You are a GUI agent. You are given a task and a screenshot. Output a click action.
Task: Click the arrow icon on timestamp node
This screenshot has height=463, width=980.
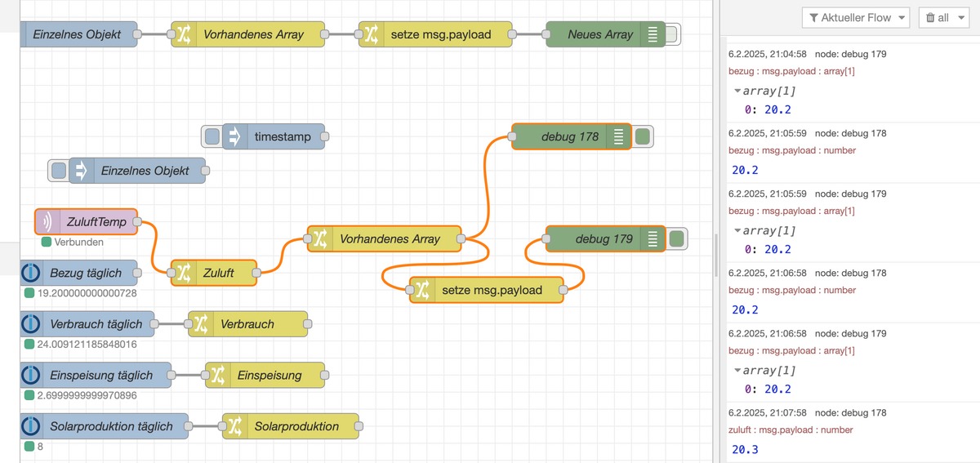[235, 136]
